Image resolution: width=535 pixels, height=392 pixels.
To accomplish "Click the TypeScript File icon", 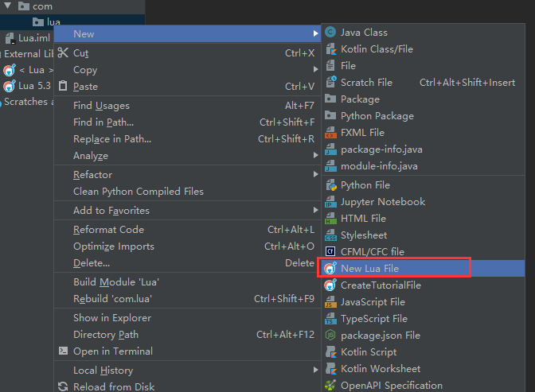I will click(330, 319).
